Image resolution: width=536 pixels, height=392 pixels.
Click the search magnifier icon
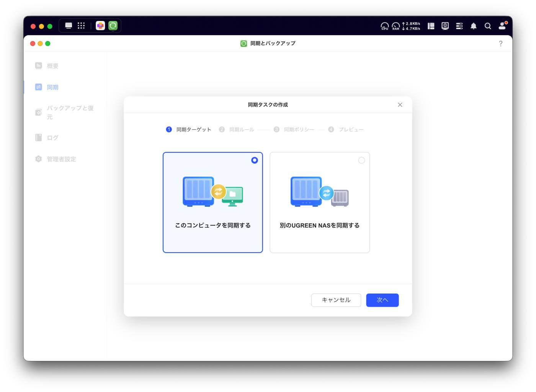pyautogui.click(x=488, y=26)
